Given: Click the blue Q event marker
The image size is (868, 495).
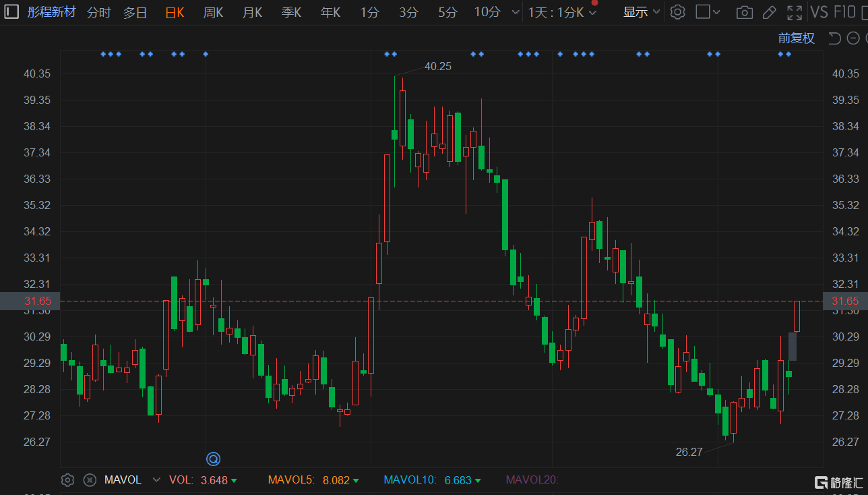Looking at the screenshot, I should click(x=213, y=459).
